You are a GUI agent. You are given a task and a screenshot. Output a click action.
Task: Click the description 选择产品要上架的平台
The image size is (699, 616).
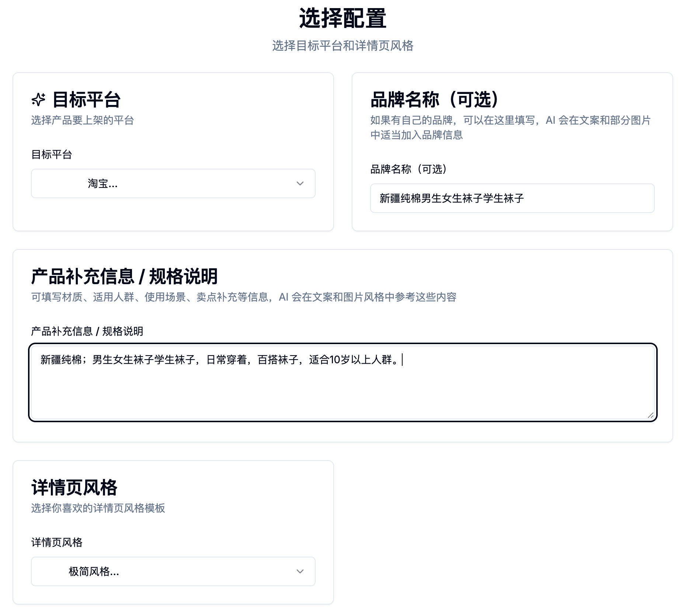(82, 120)
